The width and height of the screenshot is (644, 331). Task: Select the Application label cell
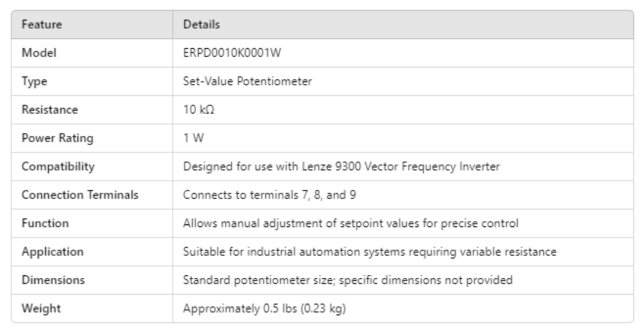click(53, 252)
